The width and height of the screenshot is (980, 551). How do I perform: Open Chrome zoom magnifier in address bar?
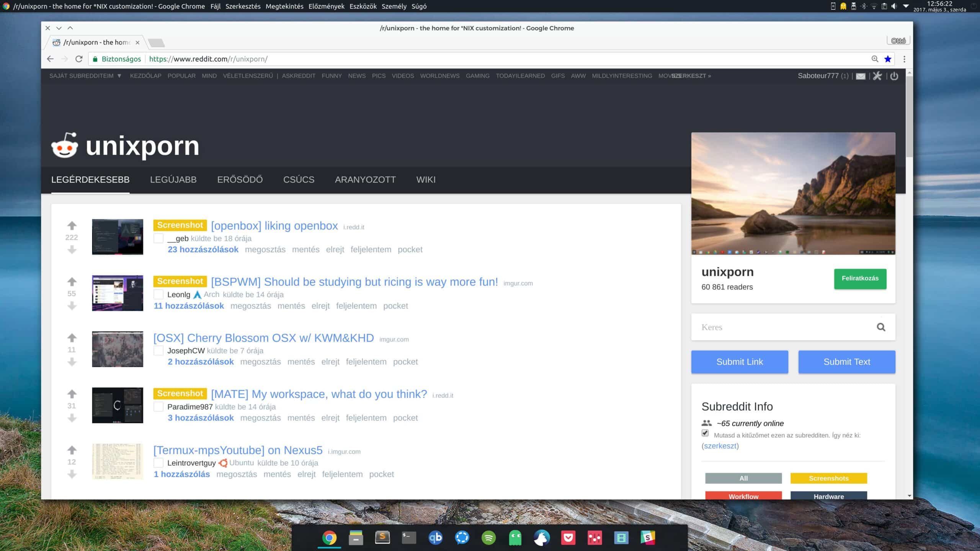[x=875, y=59]
